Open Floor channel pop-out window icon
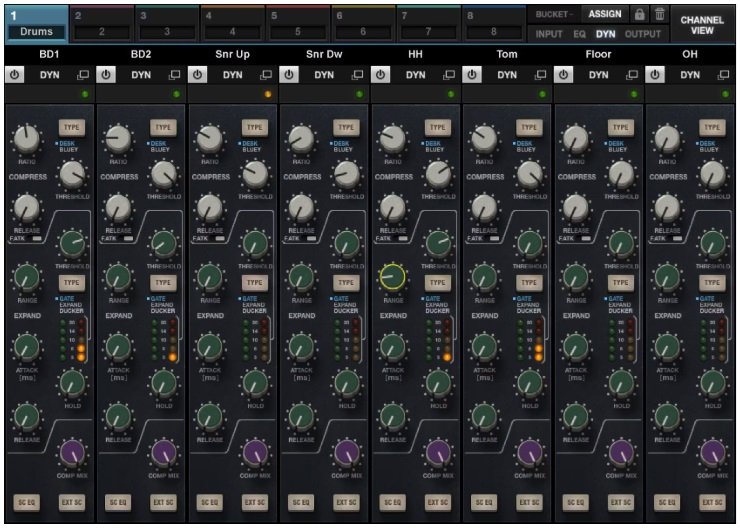 (x=633, y=75)
